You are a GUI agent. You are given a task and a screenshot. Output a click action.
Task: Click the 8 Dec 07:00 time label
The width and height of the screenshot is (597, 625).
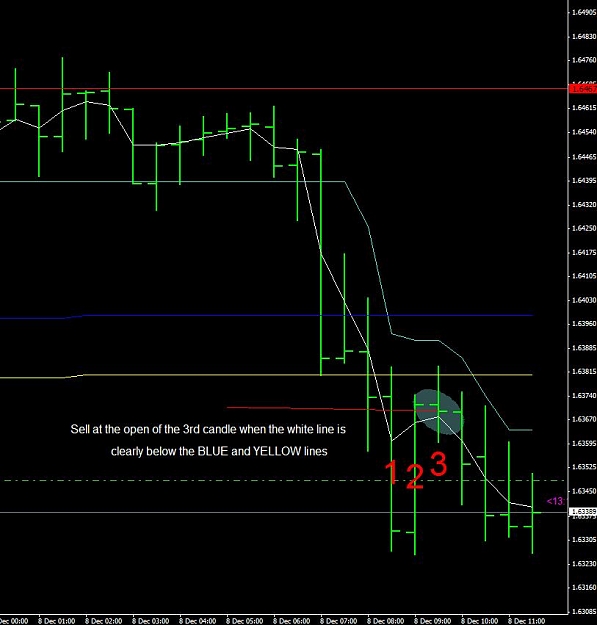[x=338, y=621]
